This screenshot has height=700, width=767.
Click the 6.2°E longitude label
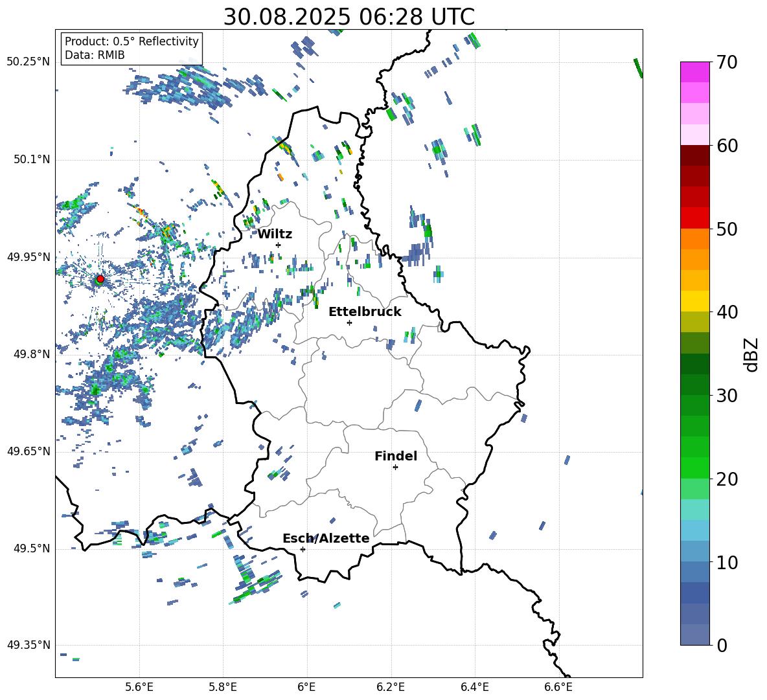point(391,687)
